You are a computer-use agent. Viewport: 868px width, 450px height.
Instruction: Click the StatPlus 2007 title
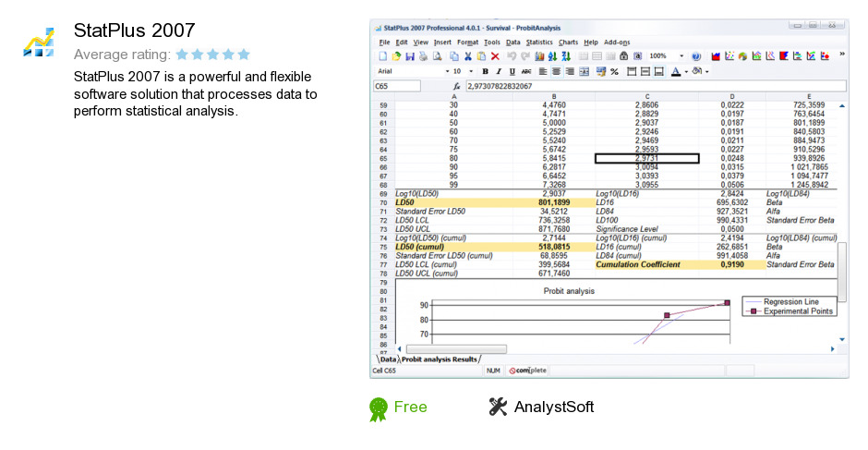[135, 30]
